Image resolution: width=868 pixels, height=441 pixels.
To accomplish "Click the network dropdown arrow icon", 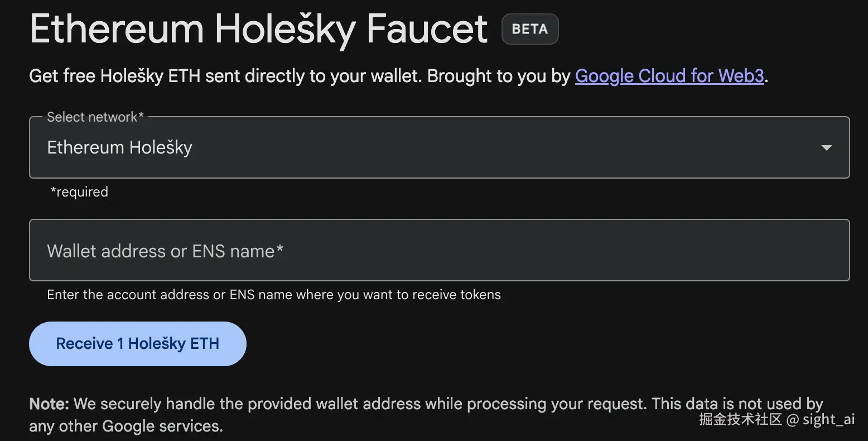I will 826,148.
